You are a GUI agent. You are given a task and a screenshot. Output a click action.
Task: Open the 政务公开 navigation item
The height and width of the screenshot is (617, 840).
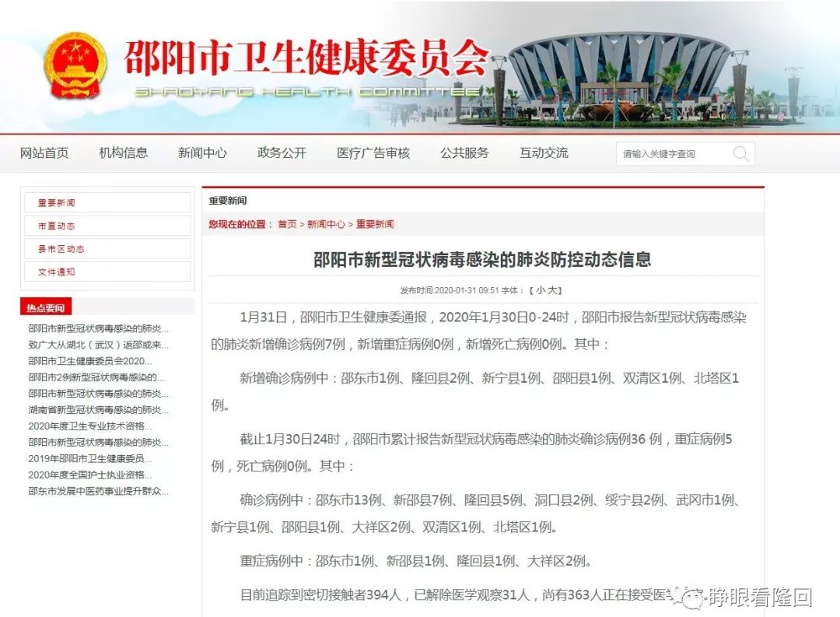(282, 153)
